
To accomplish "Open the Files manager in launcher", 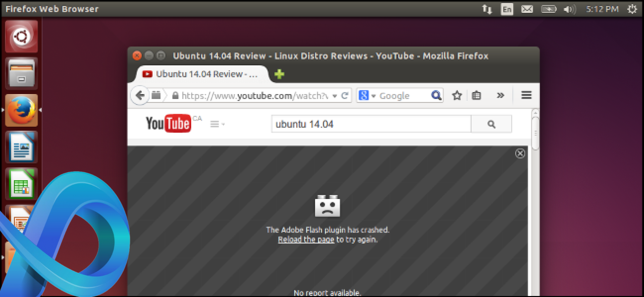I will [21, 73].
